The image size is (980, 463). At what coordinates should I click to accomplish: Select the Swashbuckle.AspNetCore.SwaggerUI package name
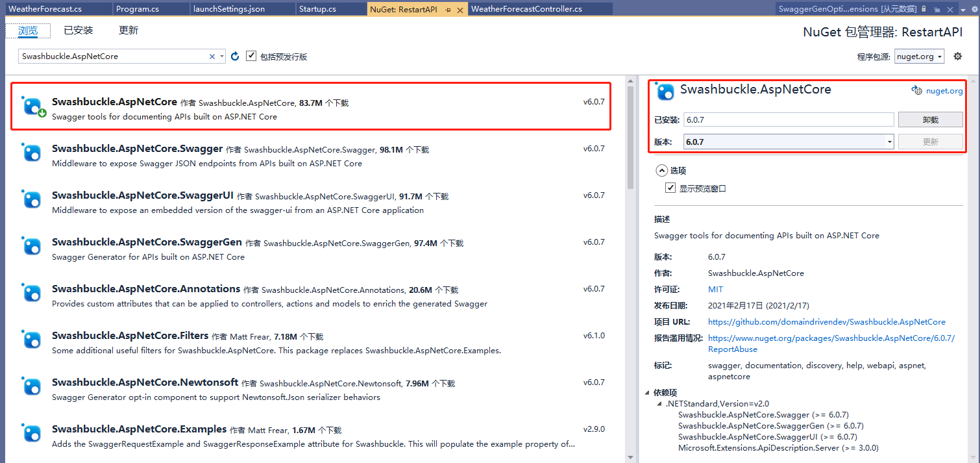[143, 195]
